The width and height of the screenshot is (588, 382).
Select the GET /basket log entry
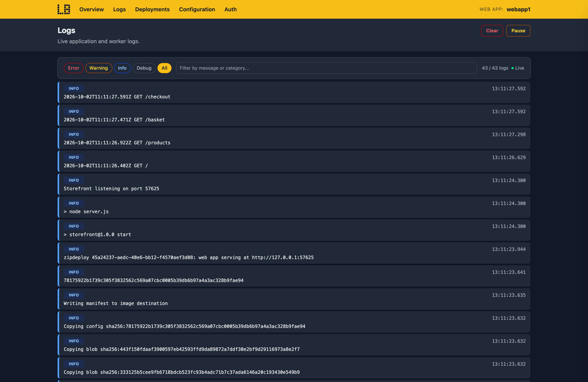coord(294,115)
